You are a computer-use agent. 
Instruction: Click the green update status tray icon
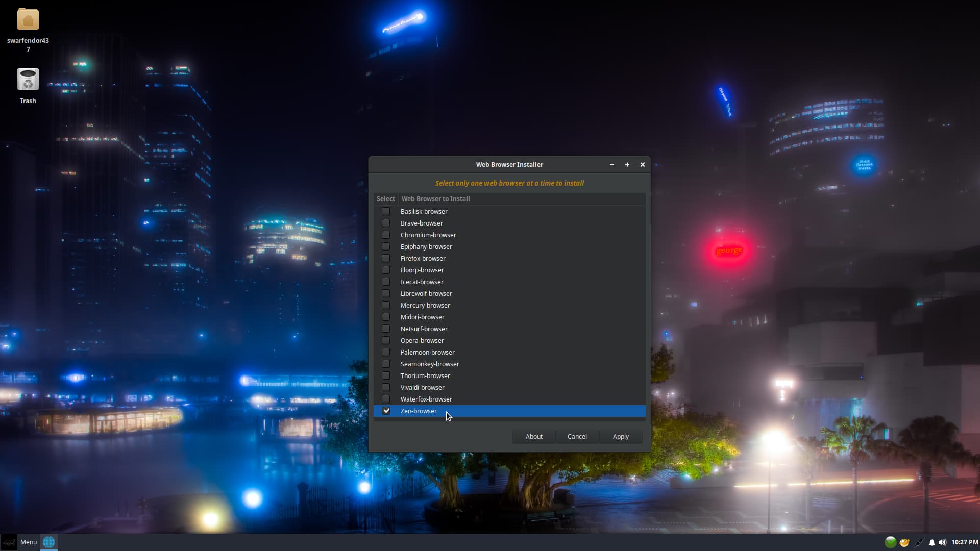click(x=891, y=542)
